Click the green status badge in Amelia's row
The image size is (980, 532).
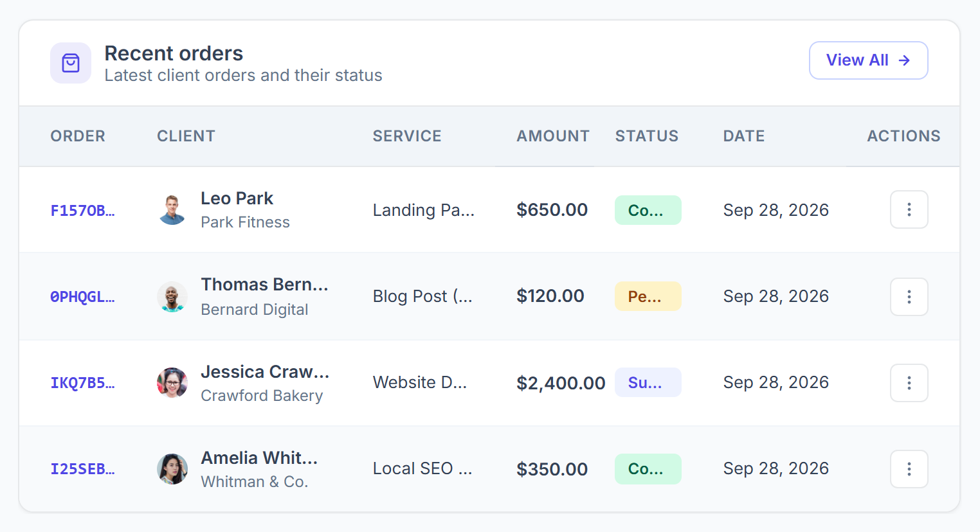[x=648, y=469]
